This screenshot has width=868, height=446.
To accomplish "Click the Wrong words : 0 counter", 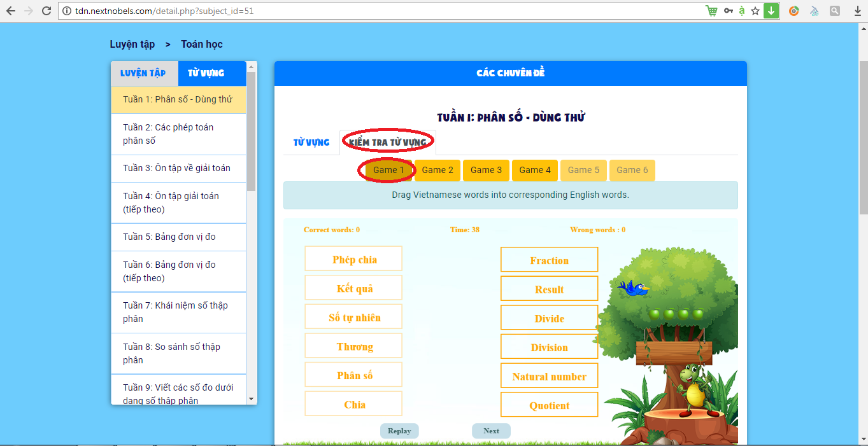I will pyautogui.click(x=597, y=230).
